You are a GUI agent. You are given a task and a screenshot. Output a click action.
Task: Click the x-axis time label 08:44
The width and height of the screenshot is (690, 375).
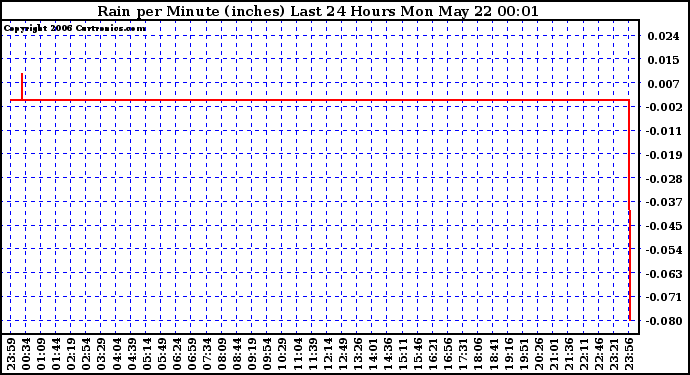(x=237, y=355)
